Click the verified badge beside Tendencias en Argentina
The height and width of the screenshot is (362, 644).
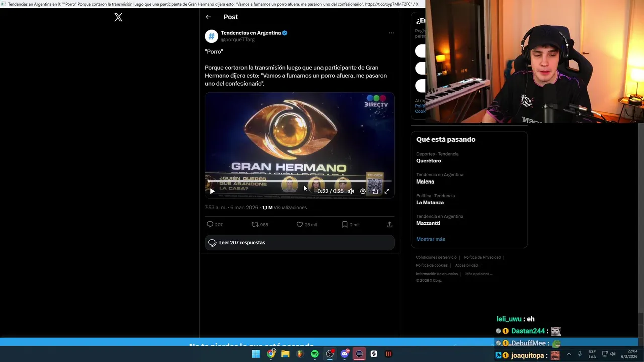click(285, 33)
